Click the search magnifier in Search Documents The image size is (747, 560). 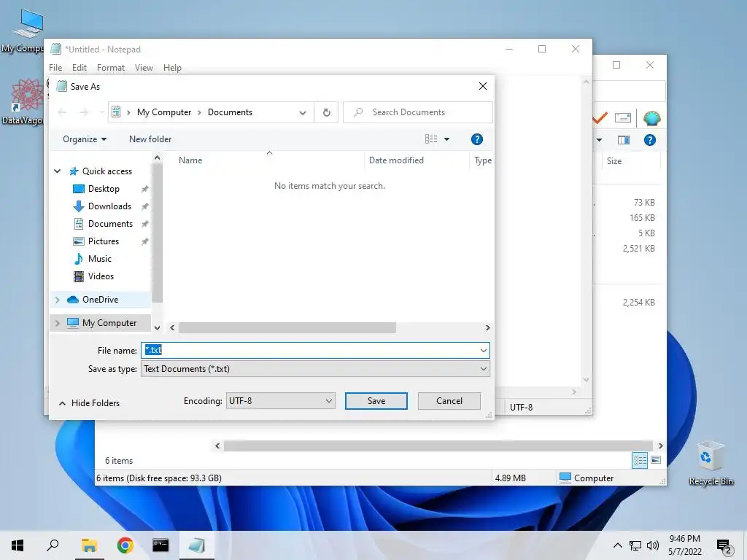(358, 112)
